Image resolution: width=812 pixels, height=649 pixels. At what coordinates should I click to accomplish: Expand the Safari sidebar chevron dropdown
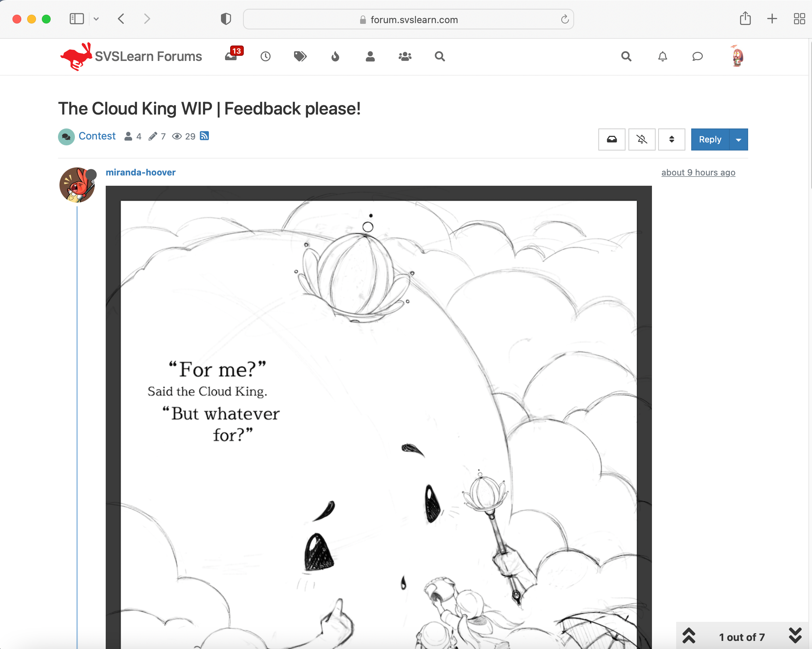pyautogui.click(x=97, y=19)
